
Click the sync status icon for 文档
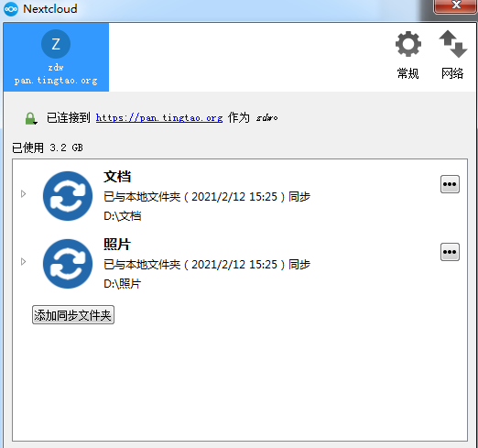[68, 196]
